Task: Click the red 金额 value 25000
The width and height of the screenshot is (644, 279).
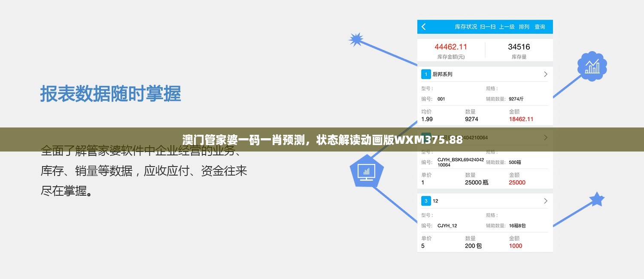Action: click(517, 182)
